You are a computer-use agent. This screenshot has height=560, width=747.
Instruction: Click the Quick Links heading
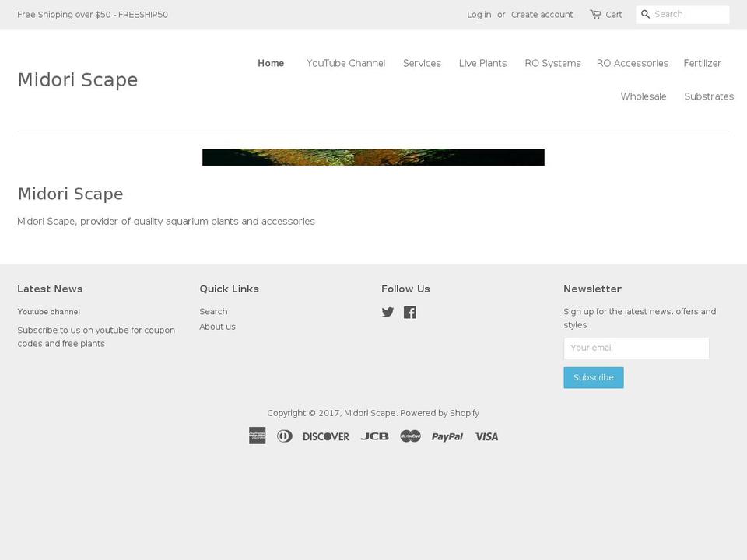(229, 289)
